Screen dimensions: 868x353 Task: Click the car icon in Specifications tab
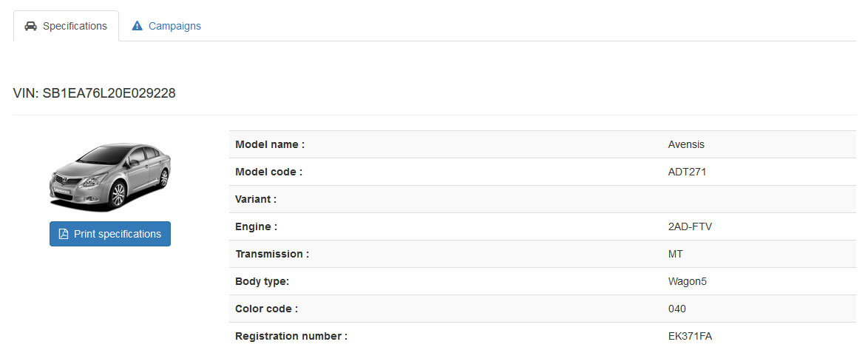(x=31, y=26)
